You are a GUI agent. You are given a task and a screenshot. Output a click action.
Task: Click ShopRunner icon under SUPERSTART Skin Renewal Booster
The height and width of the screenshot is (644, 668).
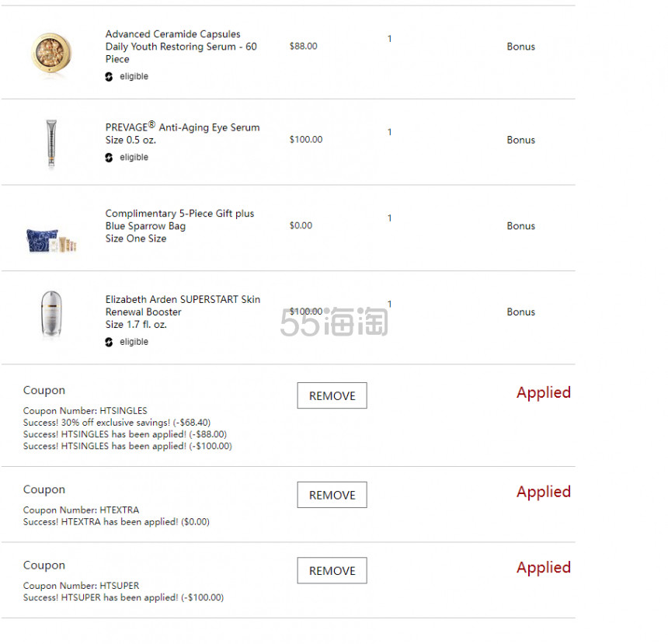(x=109, y=343)
